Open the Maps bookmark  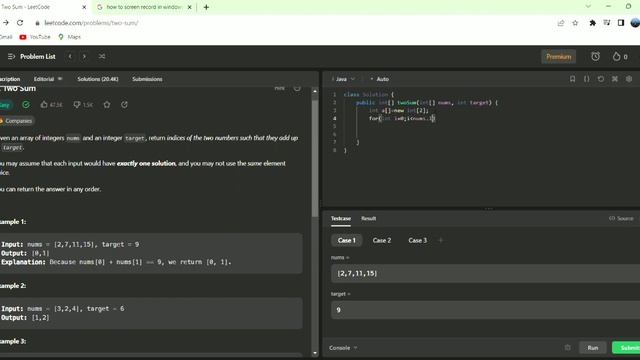pos(69,37)
